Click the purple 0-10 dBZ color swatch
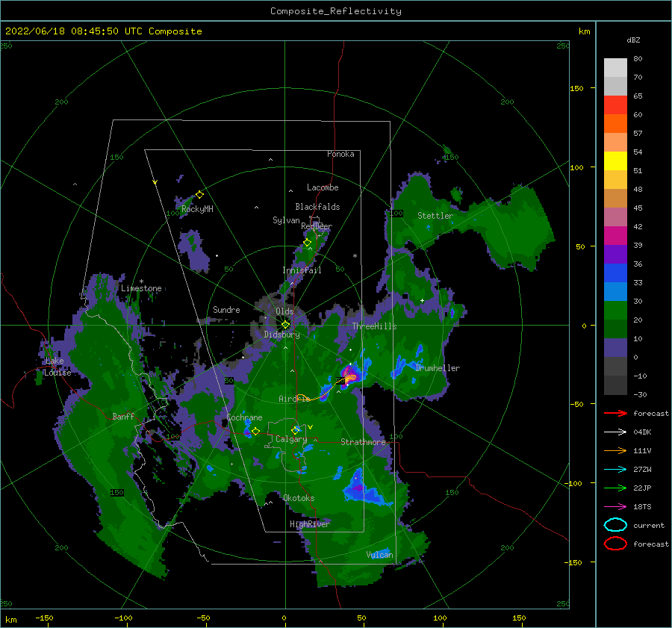This screenshot has height=628, width=672. pyautogui.click(x=615, y=348)
